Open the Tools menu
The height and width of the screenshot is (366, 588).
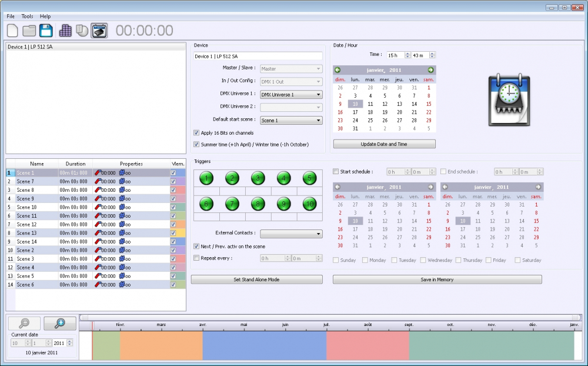coord(28,16)
